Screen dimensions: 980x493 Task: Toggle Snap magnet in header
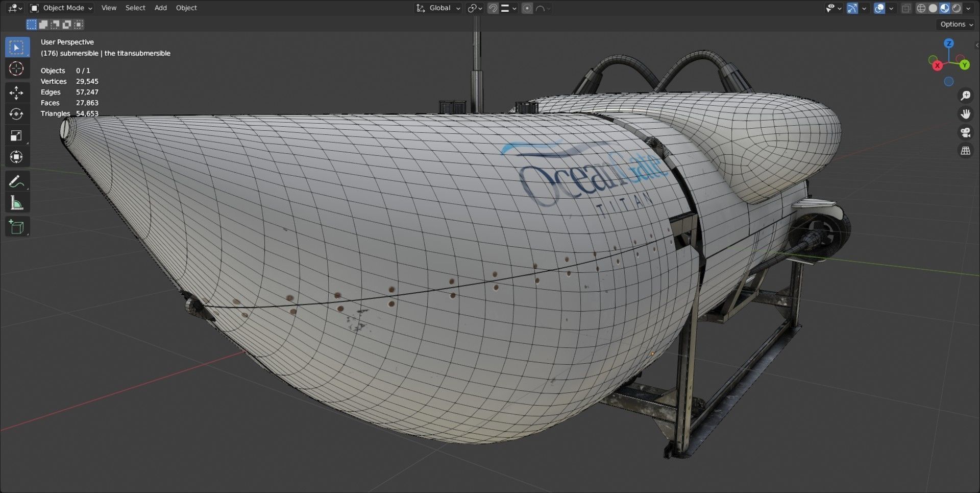[493, 8]
